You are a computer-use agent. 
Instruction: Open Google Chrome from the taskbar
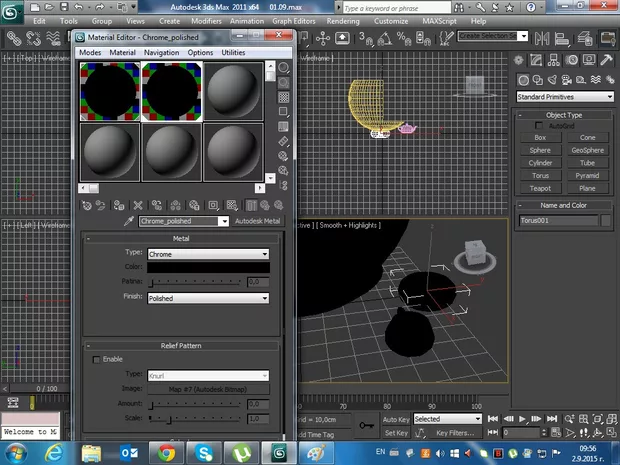165,453
